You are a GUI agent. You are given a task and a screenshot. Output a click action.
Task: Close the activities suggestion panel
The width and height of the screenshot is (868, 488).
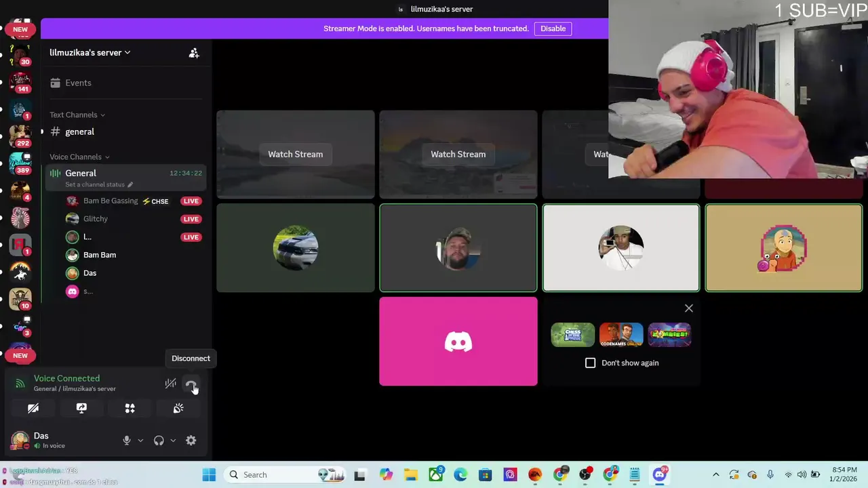click(x=688, y=308)
